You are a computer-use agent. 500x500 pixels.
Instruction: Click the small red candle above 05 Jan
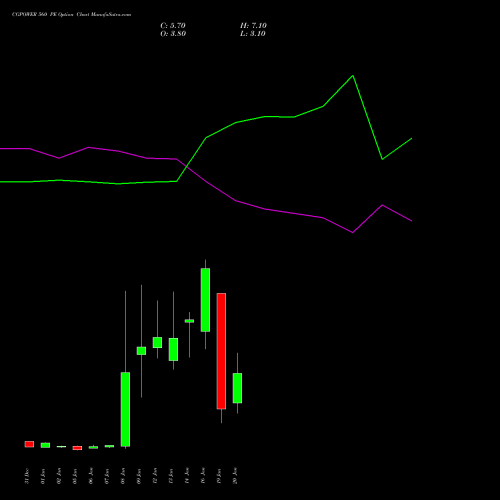(77, 448)
